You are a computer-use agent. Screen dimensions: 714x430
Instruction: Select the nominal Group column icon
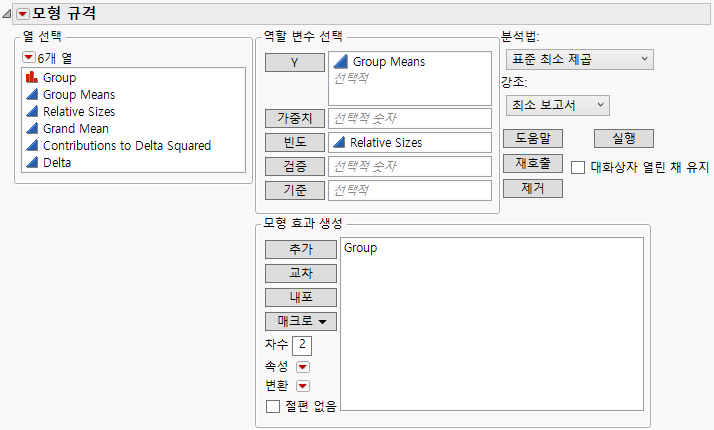(32, 77)
